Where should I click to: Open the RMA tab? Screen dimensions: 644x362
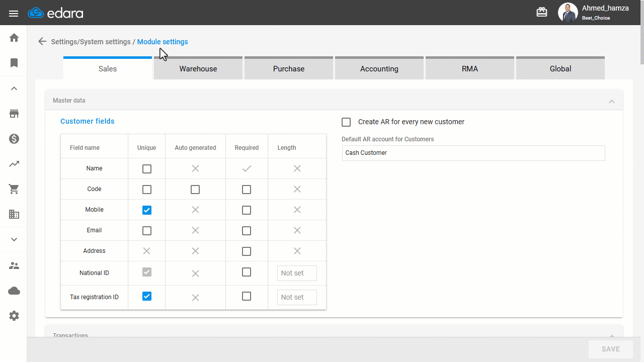click(470, 68)
